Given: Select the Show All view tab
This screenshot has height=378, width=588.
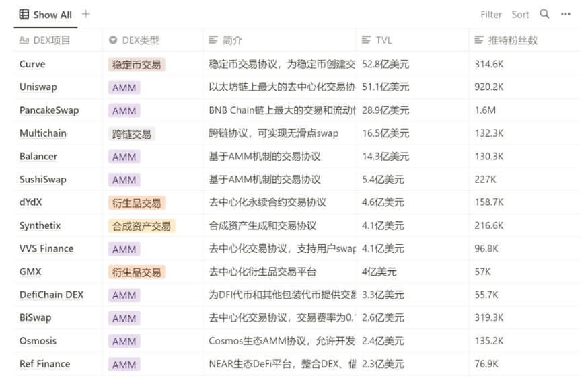Looking at the screenshot, I should click(x=45, y=15).
